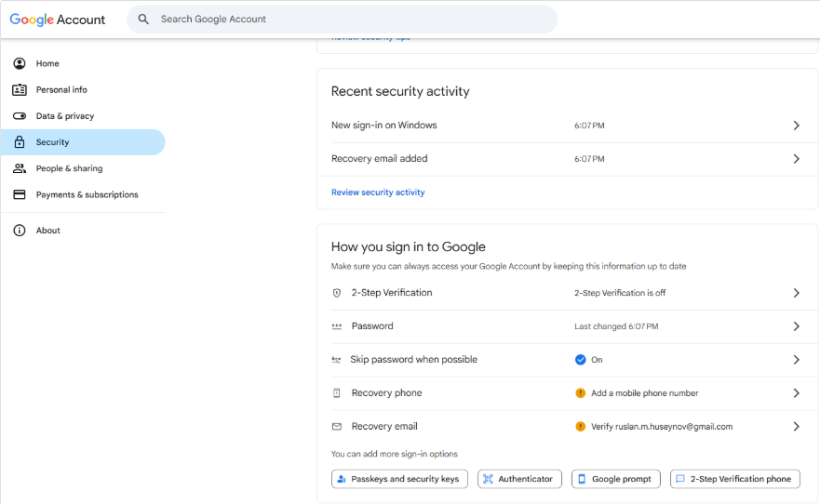Open Skip password when possible setting
This screenshot has height=504, width=820.
(413, 360)
